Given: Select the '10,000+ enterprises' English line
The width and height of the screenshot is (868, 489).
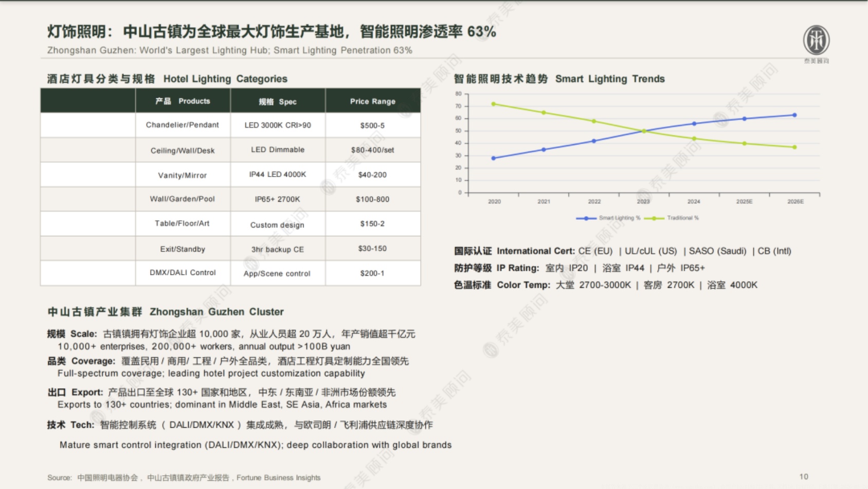Looking at the screenshot, I should point(204,346).
